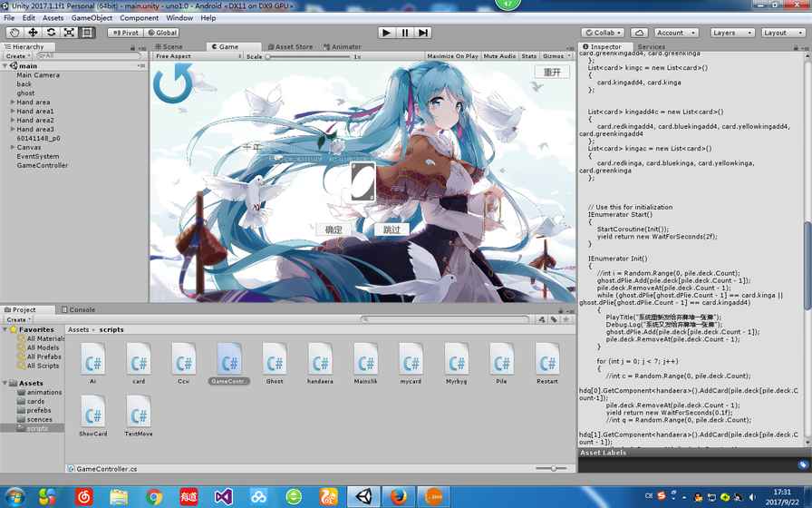Screen dimensions: 812x508
Task: Click the Project icon size slider
Action: pos(552,468)
